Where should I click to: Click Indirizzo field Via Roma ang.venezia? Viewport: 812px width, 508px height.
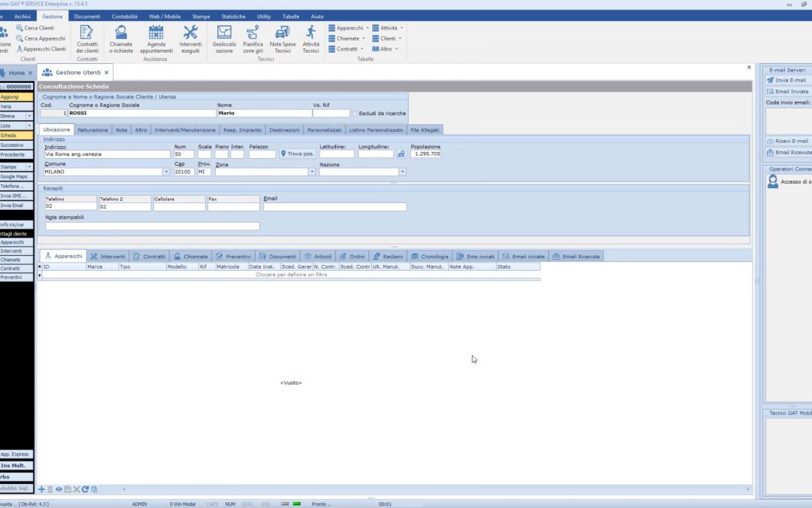pos(108,154)
